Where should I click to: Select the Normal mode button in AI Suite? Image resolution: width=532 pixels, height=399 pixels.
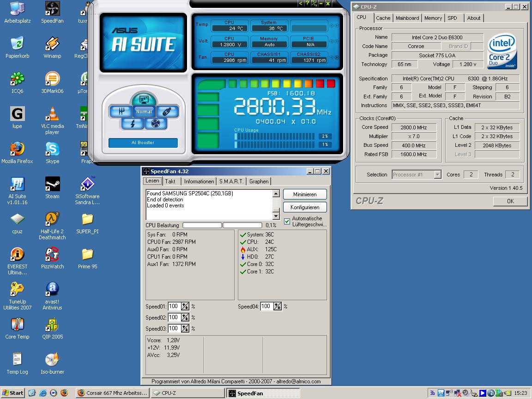(144, 112)
